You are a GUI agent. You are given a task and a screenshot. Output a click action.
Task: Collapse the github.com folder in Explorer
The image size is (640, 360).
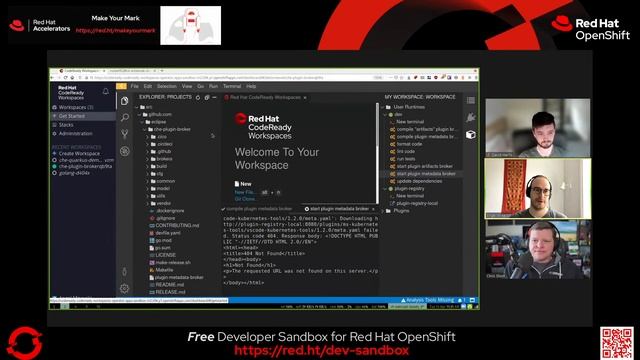[x=160, y=114]
